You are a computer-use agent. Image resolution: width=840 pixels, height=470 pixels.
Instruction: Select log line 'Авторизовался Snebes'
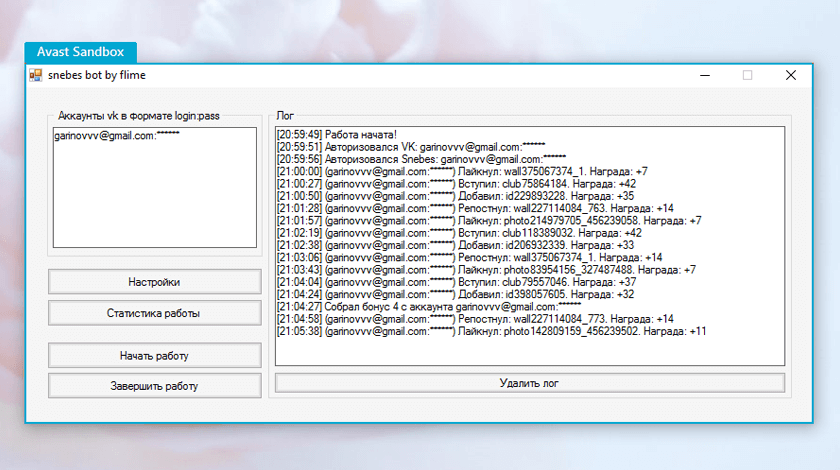click(421, 159)
